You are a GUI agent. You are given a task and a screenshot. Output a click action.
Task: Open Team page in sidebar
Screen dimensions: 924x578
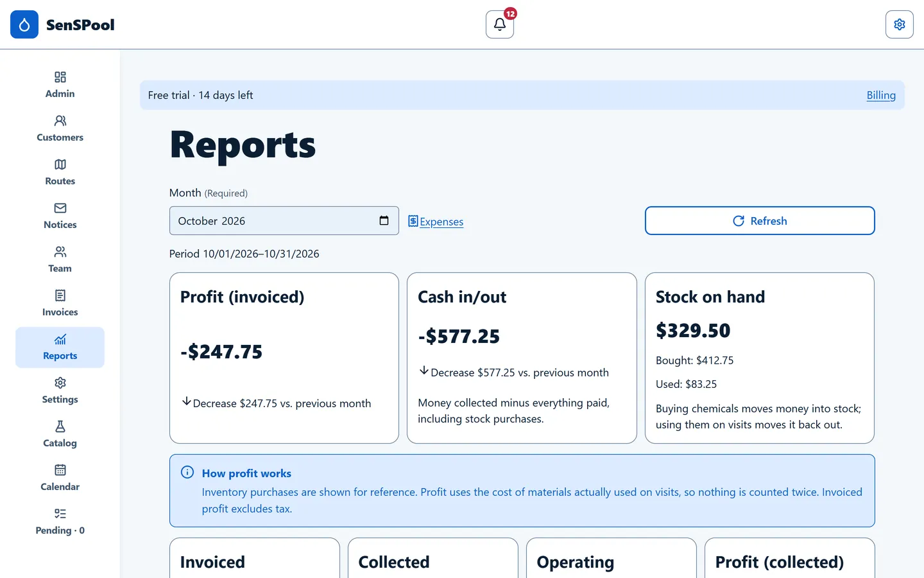tap(60, 259)
